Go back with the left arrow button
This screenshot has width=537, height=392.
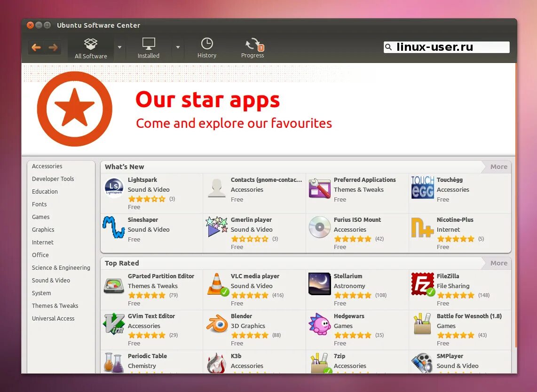click(36, 47)
